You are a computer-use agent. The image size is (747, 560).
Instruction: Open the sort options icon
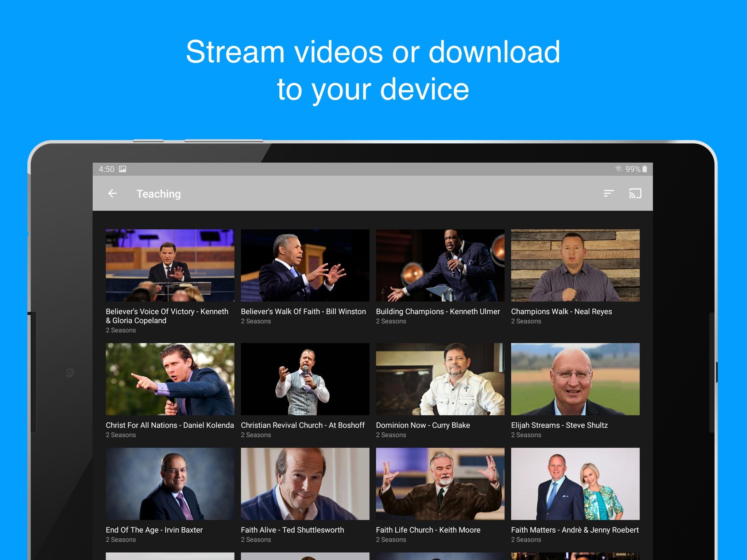click(x=608, y=193)
